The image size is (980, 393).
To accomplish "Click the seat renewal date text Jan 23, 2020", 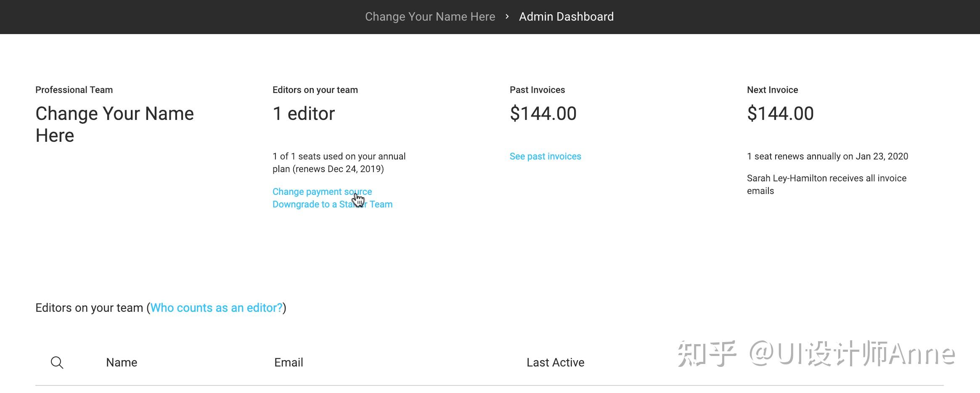I will click(882, 156).
